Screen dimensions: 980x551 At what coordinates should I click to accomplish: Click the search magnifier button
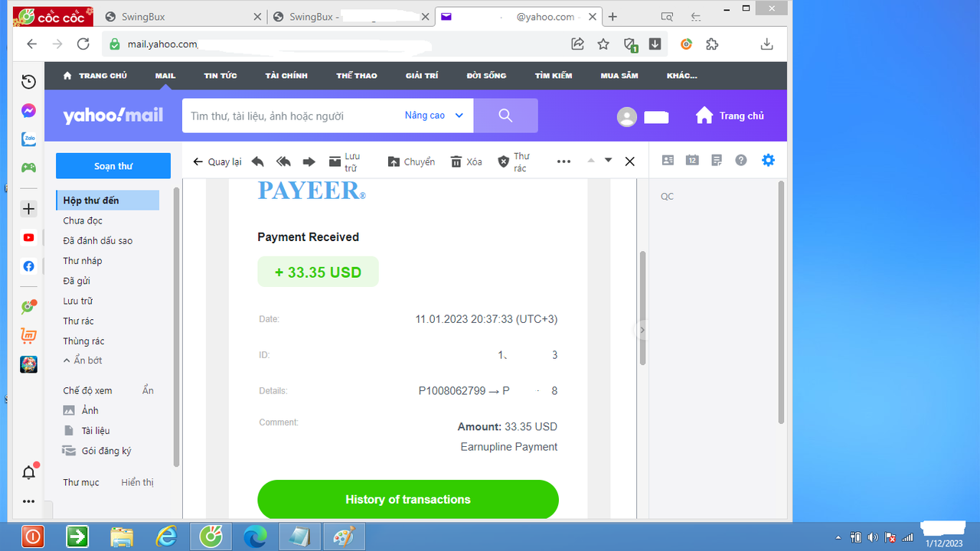point(505,116)
